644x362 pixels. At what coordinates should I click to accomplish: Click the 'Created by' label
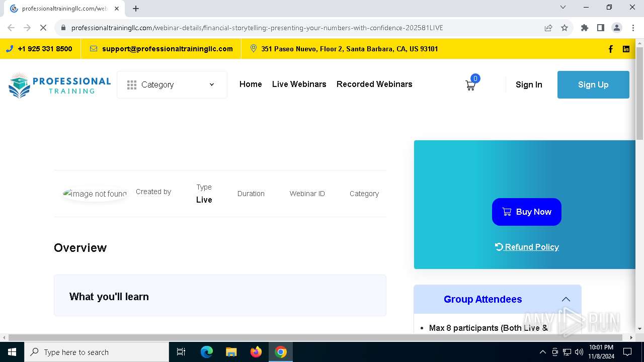[x=153, y=192]
